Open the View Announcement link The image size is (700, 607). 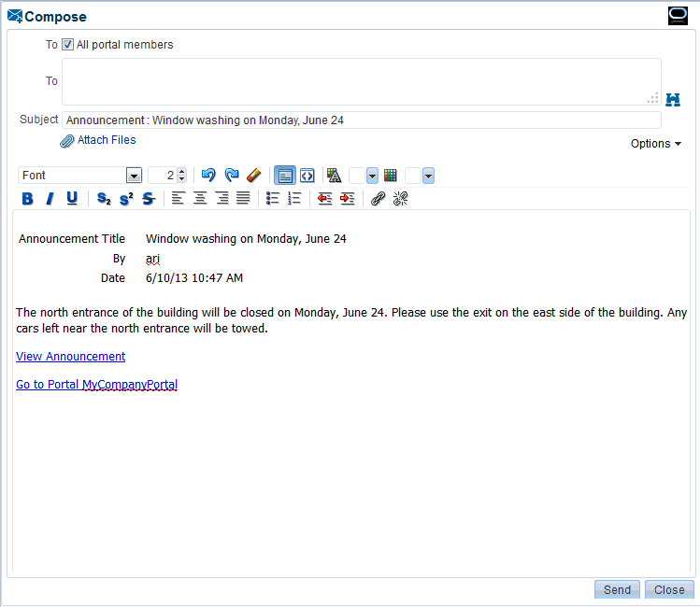tap(70, 357)
